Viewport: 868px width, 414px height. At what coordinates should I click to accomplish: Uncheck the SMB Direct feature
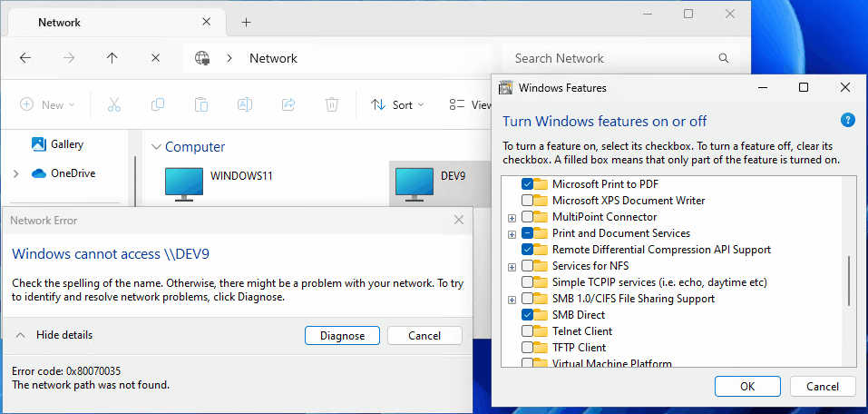pyautogui.click(x=527, y=315)
